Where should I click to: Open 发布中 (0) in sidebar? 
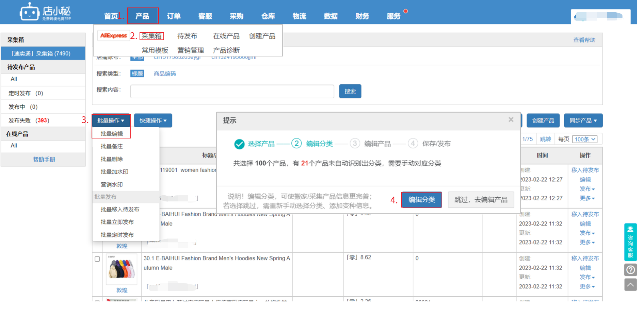click(43, 107)
